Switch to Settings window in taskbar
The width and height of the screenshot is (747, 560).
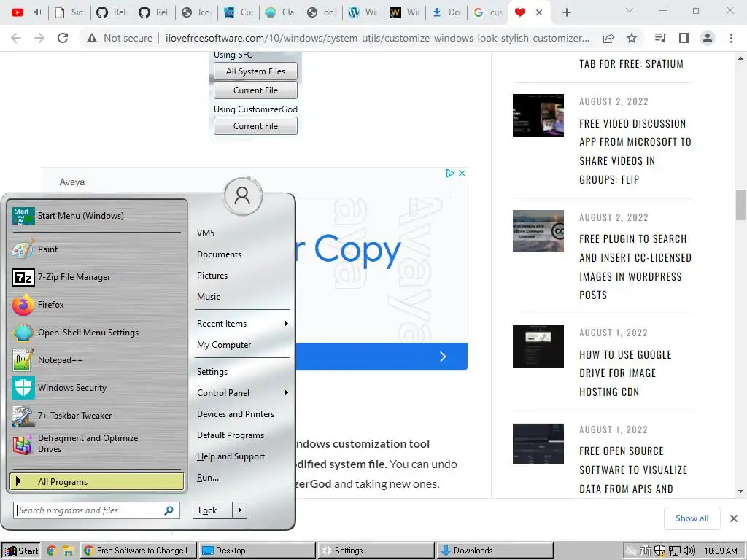(376, 551)
